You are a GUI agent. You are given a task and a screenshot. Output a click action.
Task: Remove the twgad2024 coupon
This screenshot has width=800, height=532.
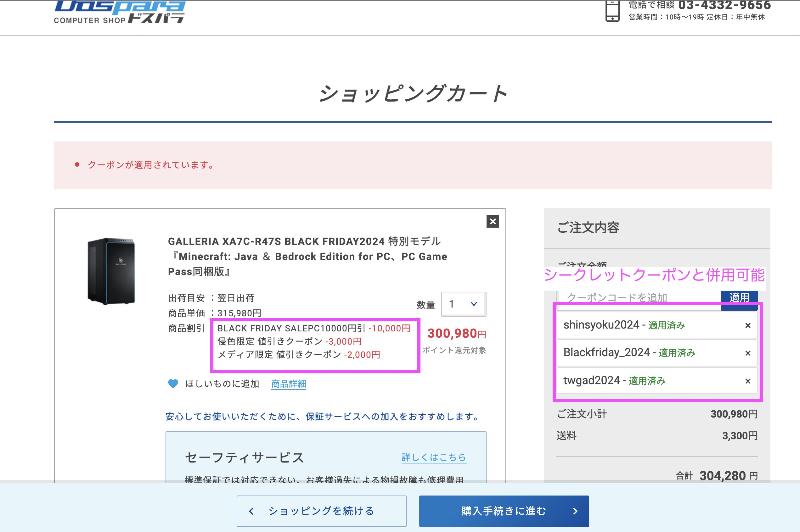(x=748, y=381)
